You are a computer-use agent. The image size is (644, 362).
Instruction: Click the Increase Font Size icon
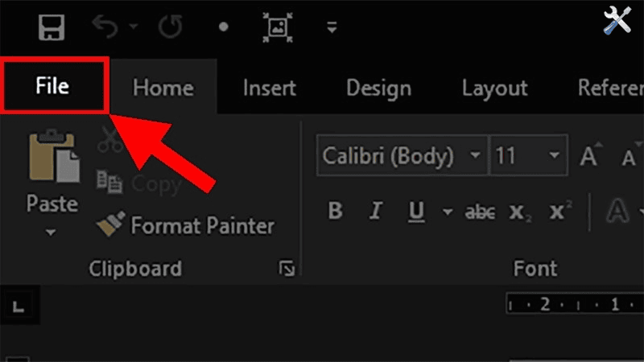click(x=590, y=154)
